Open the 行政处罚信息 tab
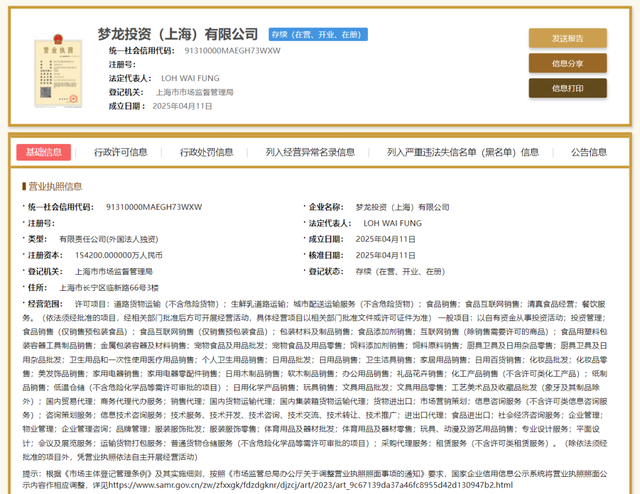 207,152
